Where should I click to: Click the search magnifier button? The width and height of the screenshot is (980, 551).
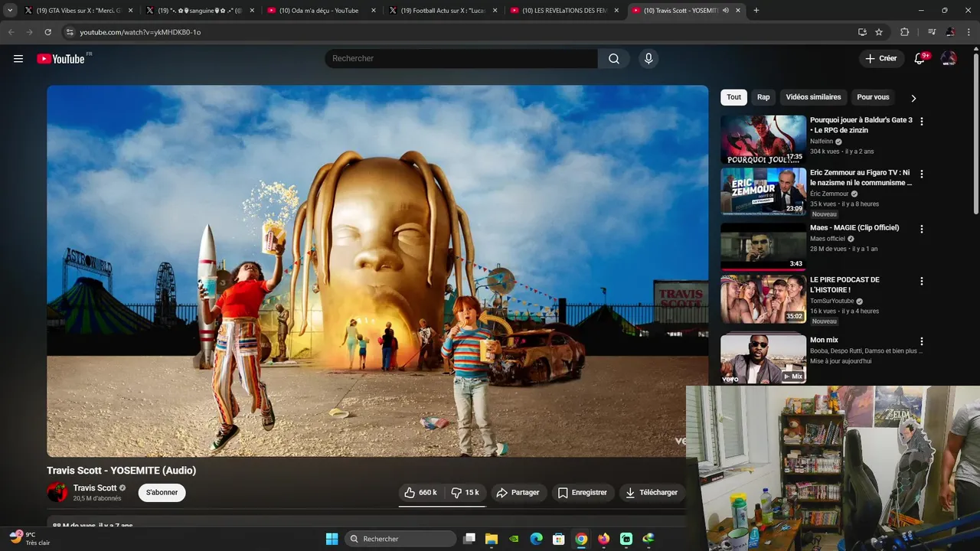(614, 59)
